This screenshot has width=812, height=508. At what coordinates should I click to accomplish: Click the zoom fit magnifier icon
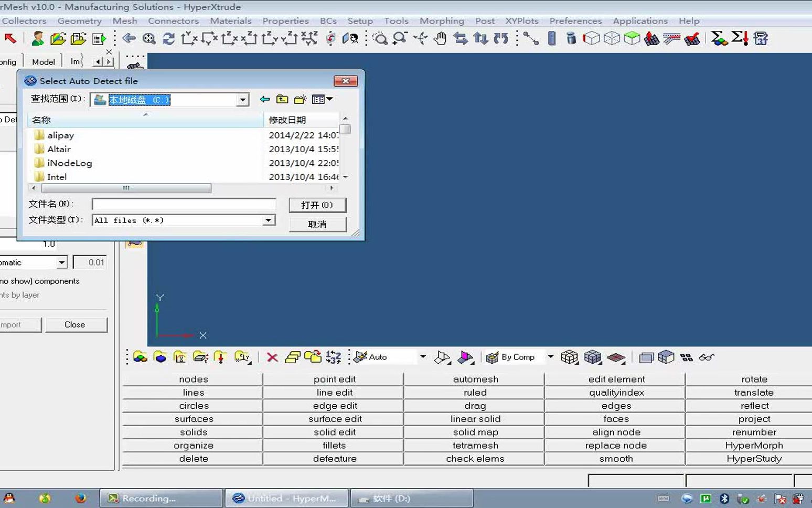click(x=149, y=38)
